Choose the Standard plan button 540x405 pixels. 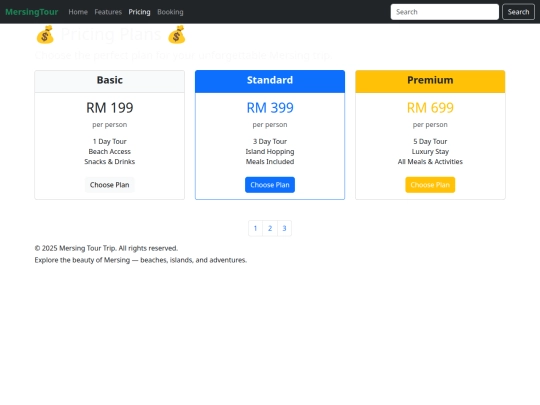pyautogui.click(x=270, y=185)
